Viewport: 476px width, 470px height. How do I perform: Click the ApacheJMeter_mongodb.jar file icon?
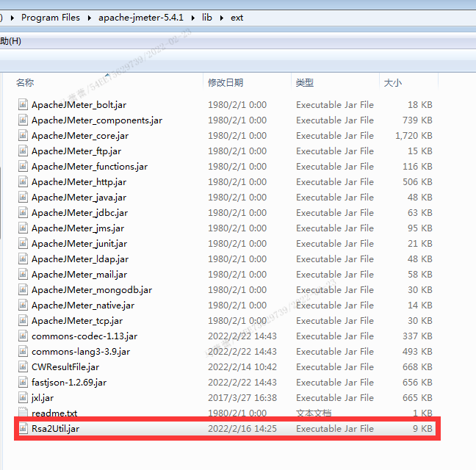23,290
